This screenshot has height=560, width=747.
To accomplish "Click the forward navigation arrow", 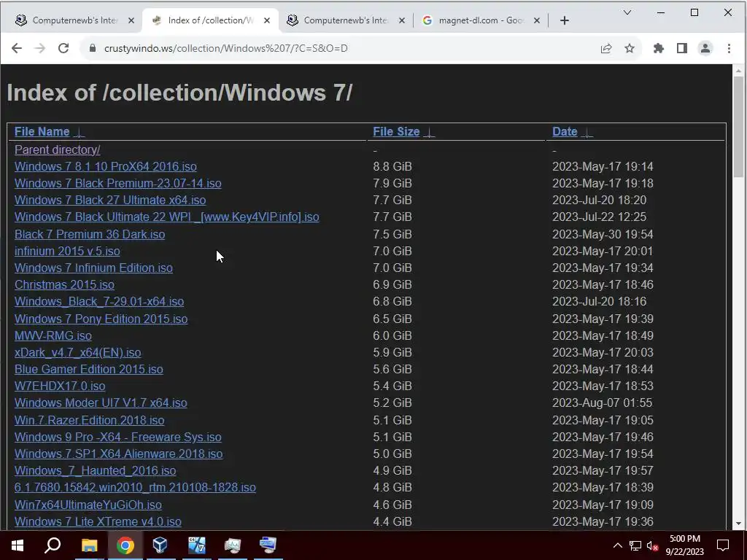I will (x=40, y=48).
